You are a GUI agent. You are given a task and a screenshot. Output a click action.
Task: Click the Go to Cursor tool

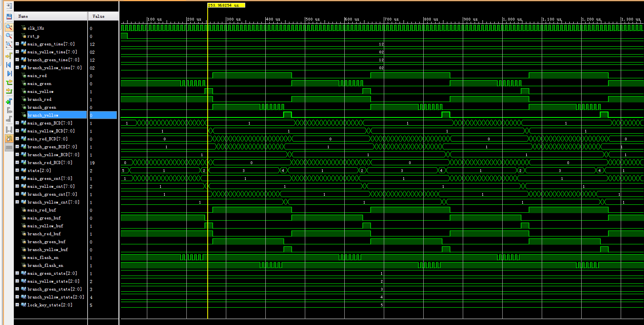9,55
